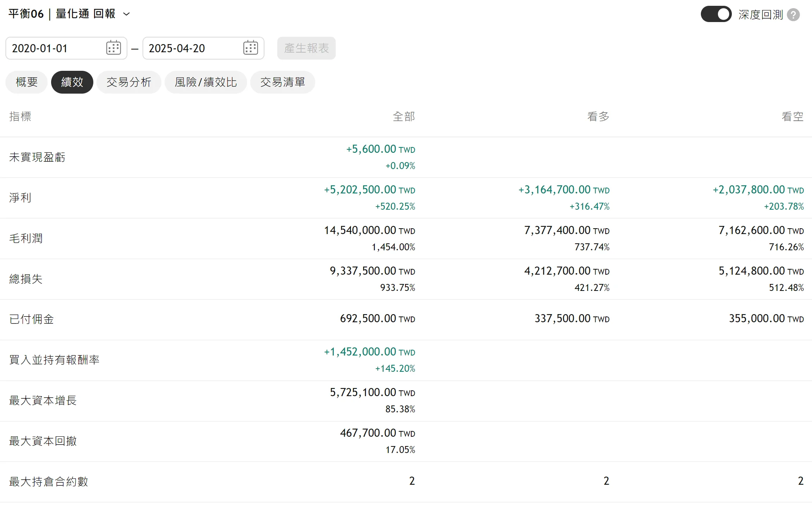Image resolution: width=812 pixels, height=506 pixels.
Task: Open the start date calendar picker icon
Action: coord(113,48)
